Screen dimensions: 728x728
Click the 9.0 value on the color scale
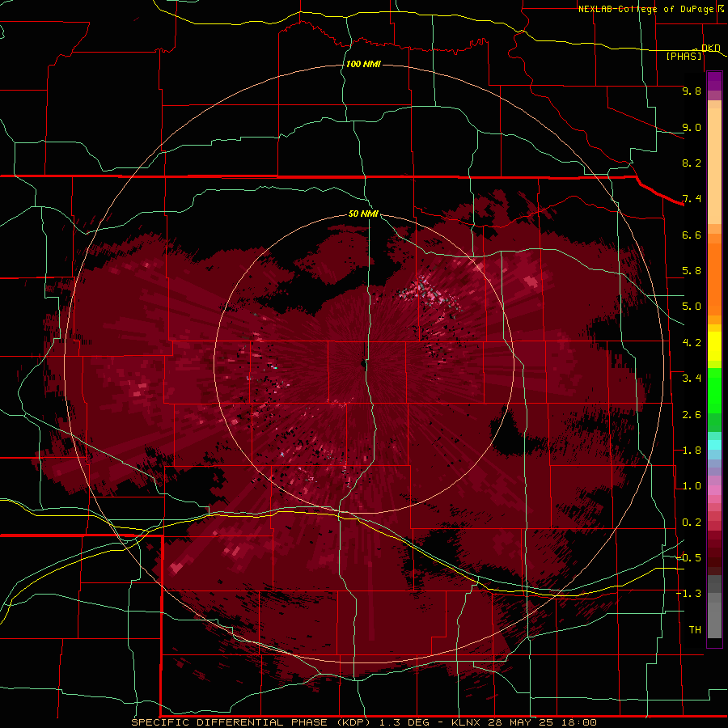692,127
